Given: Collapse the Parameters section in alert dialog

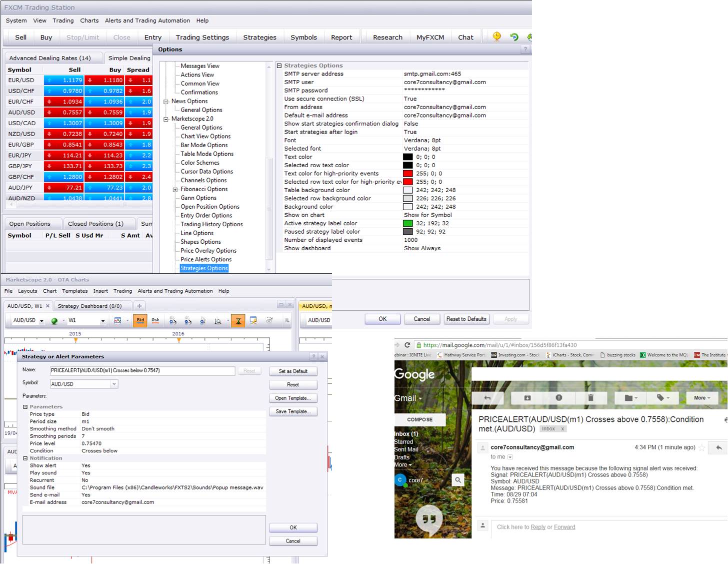Looking at the screenshot, I should coord(25,407).
